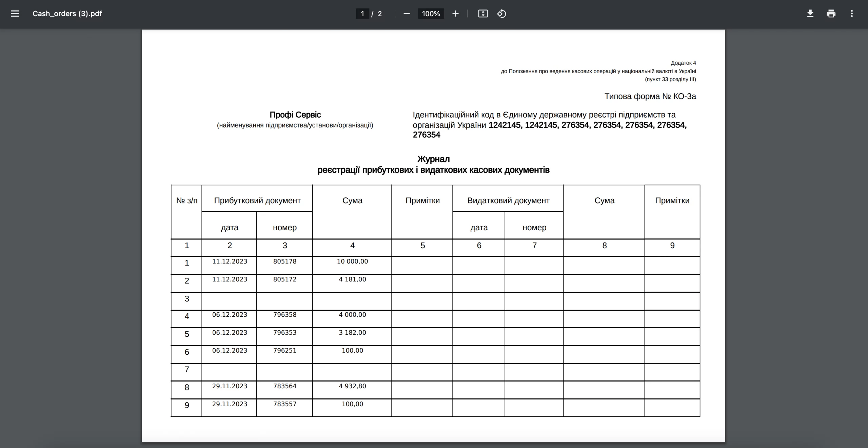Select the (пункт 33 розділу III) text

coord(670,79)
